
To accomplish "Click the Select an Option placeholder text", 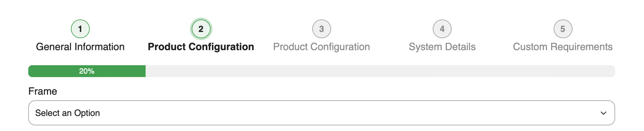I will pos(67,113).
